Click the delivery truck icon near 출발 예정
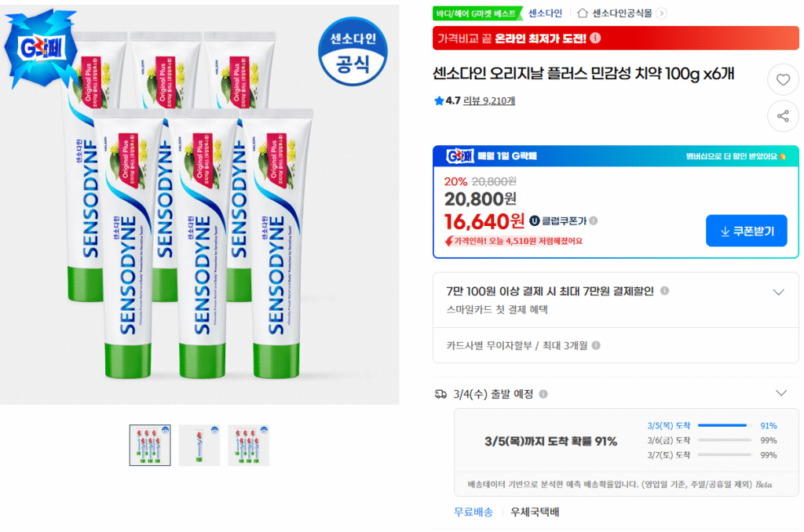Screen dimensions: 804x532 pyautogui.click(x=440, y=394)
